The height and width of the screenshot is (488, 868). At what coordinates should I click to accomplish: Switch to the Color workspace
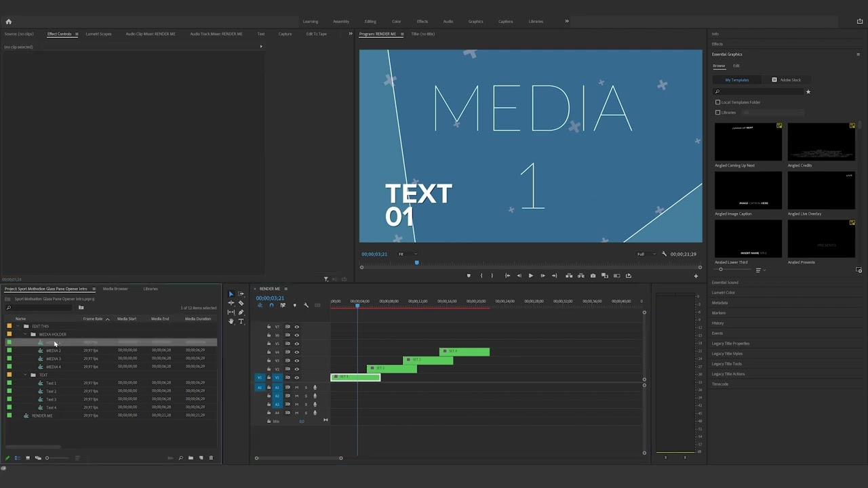[397, 22]
